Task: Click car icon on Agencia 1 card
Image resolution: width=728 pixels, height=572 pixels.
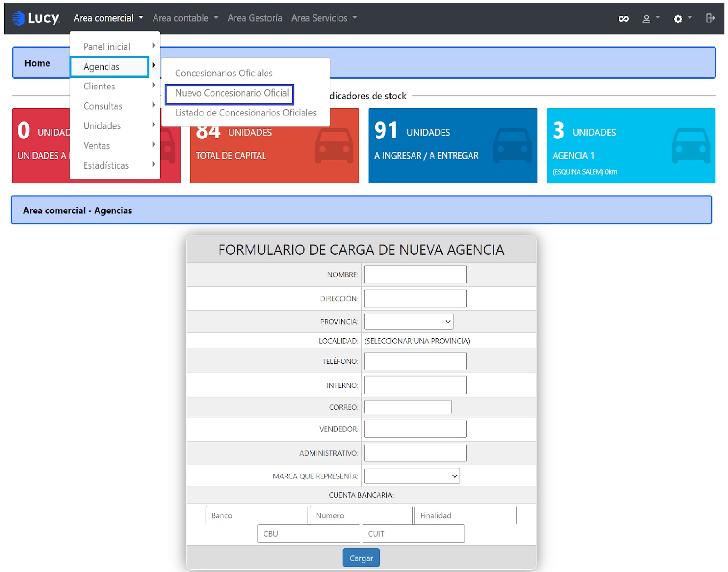Action: coord(691,146)
